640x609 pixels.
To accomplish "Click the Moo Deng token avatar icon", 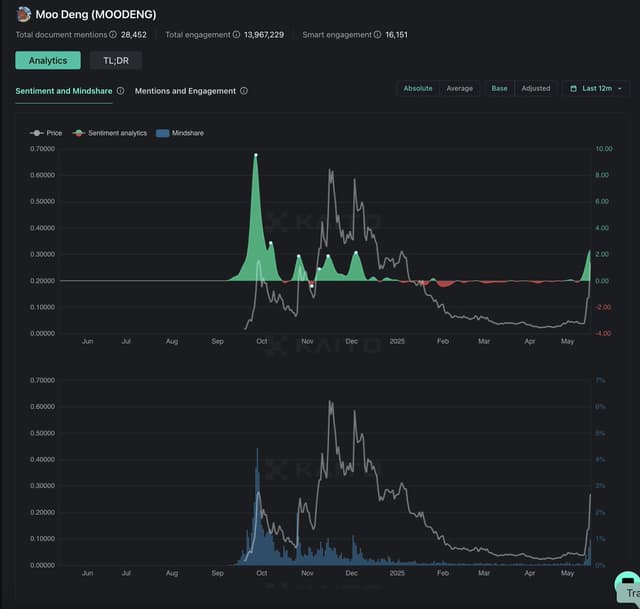I will pyautogui.click(x=24, y=14).
